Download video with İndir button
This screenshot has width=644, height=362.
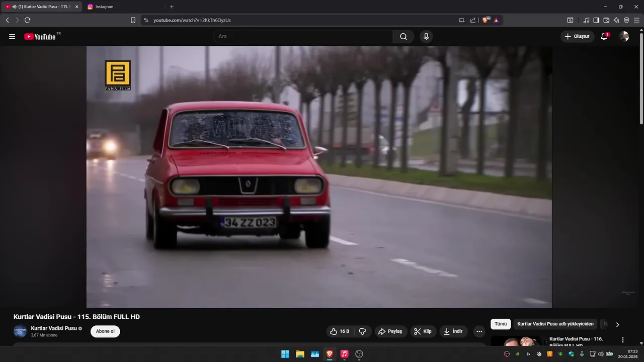(453, 331)
